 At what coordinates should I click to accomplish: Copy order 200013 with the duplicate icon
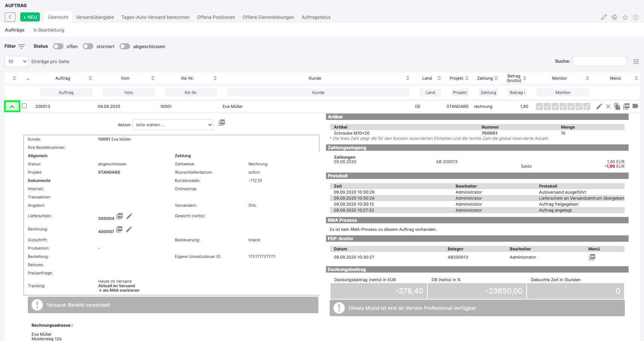coord(617,106)
